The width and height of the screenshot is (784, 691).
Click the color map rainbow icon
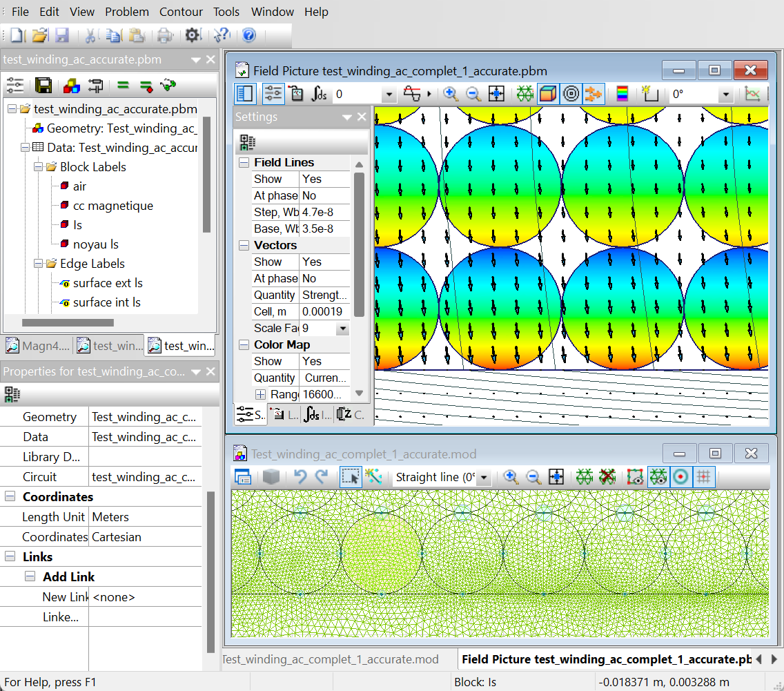click(623, 94)
